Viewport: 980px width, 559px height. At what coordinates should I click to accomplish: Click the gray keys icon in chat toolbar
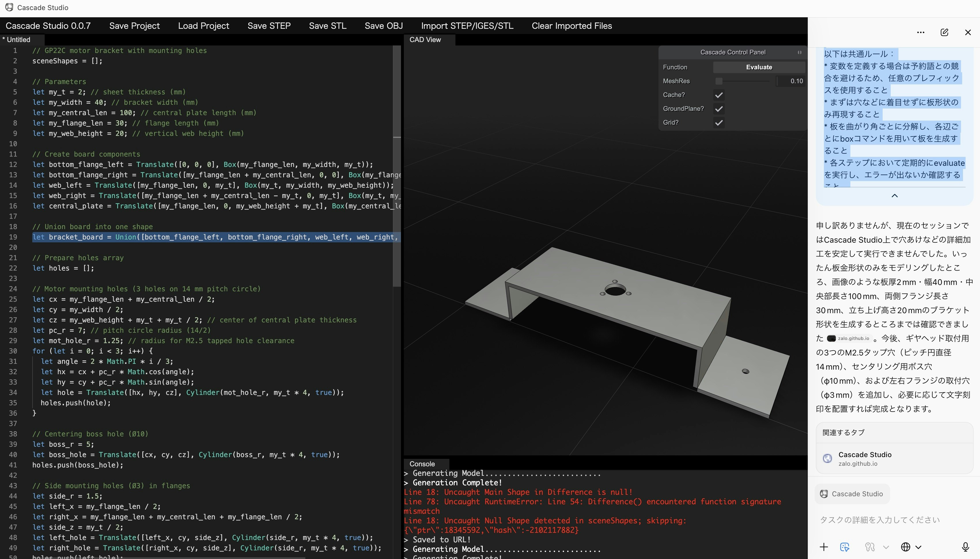coord(870,547)
